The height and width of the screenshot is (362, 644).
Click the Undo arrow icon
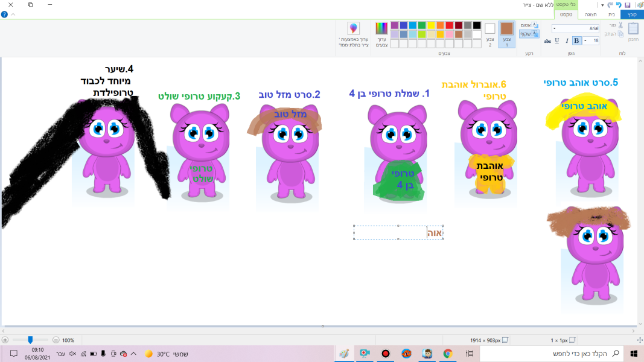tap(619, 5)
